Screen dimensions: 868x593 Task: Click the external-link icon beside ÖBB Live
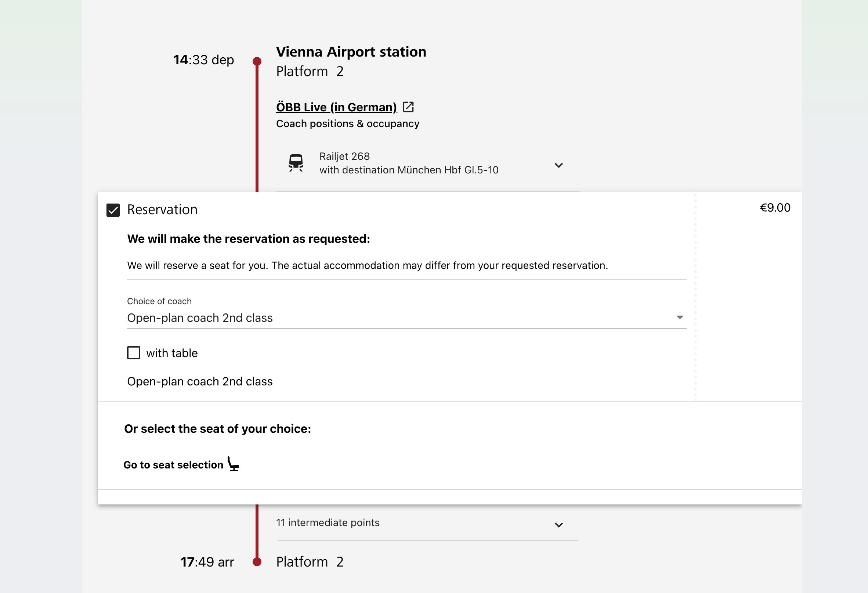[x=408, y=107]
